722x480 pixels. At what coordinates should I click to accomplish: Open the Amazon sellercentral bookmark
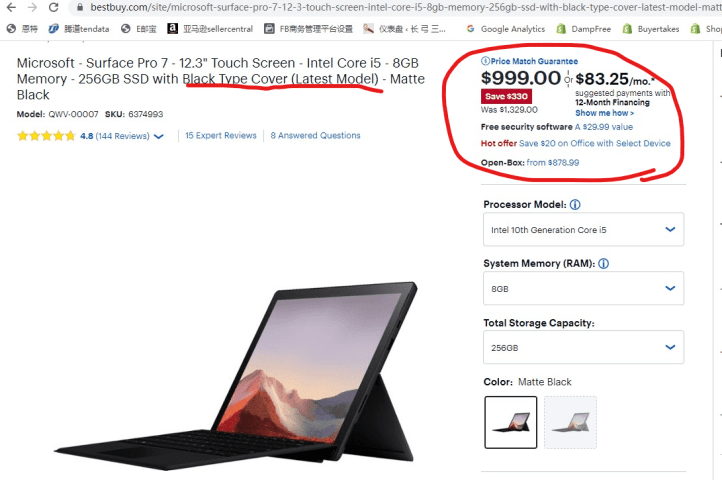[x=210, y=29]
